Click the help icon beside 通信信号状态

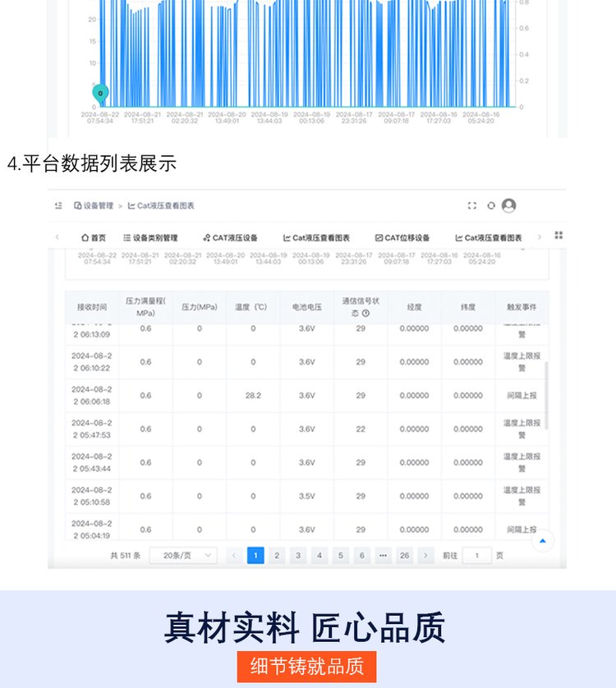pyautogui.click(x=365, y=313)
